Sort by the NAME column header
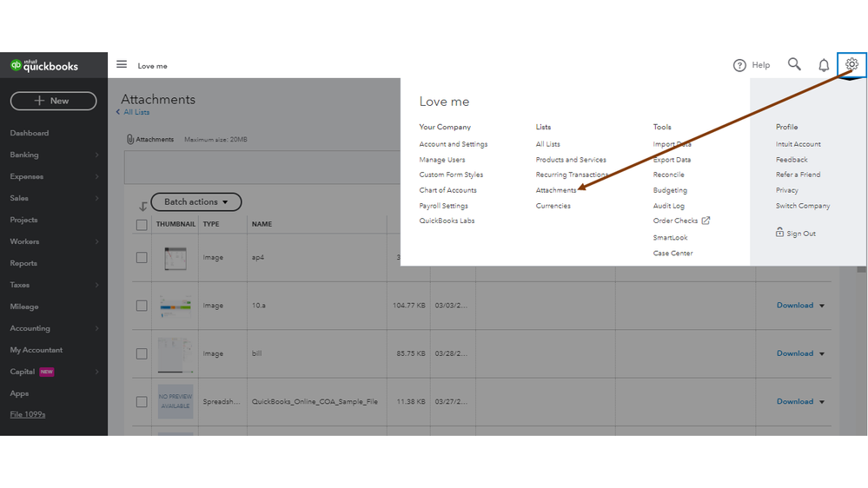868x488 pixels. 262,224
